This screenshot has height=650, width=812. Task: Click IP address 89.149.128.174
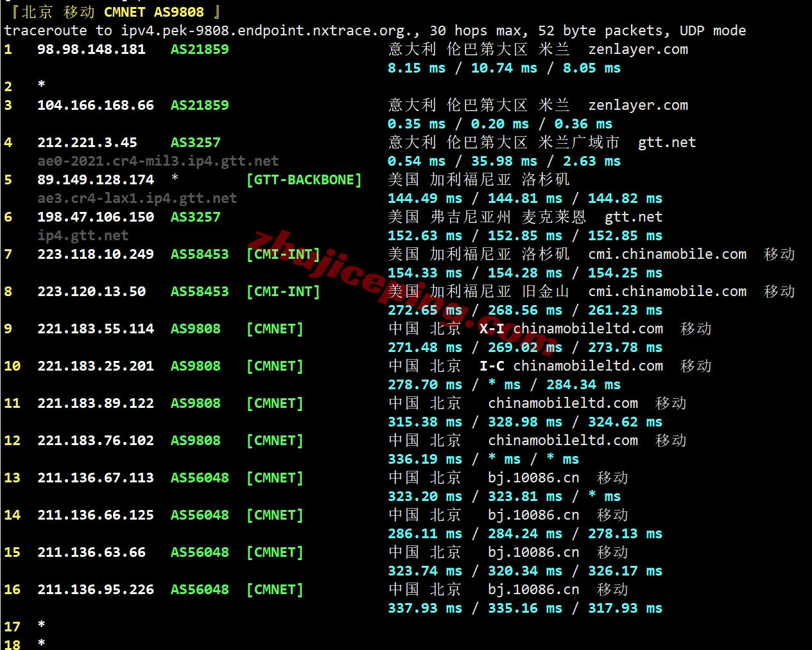96,180
